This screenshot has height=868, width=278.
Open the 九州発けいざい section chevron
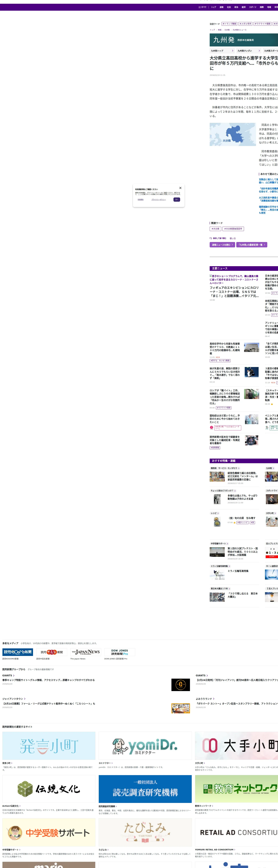(x=259, y=51)
